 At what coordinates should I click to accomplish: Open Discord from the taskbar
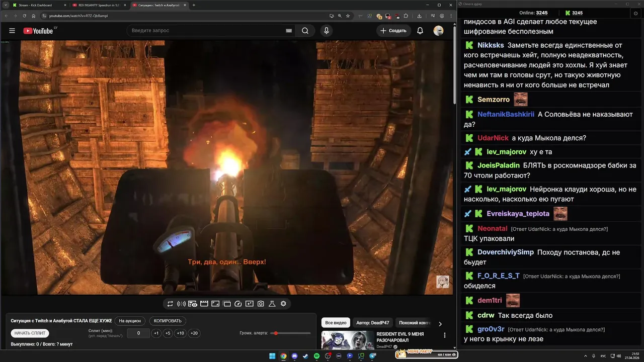tap(294, 356)
